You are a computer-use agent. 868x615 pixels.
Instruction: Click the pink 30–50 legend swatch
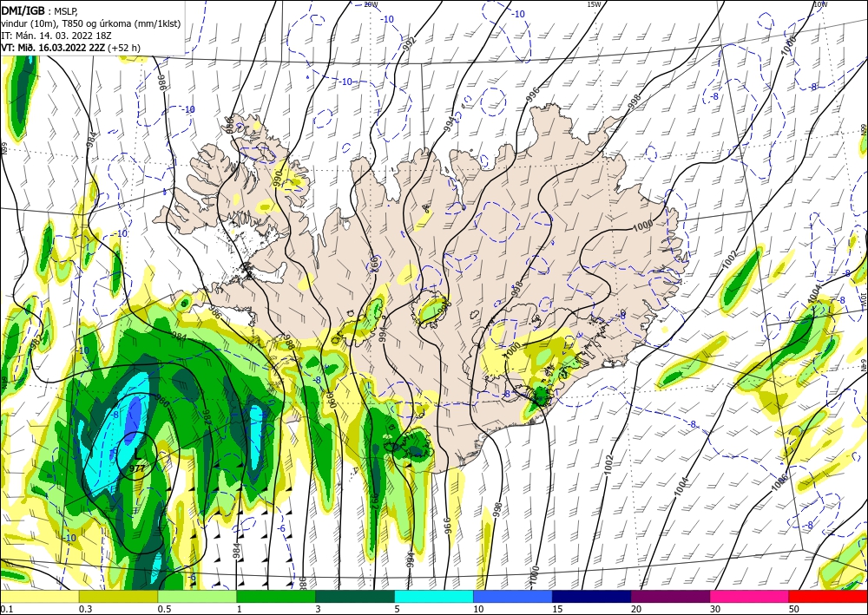(750, 596)
